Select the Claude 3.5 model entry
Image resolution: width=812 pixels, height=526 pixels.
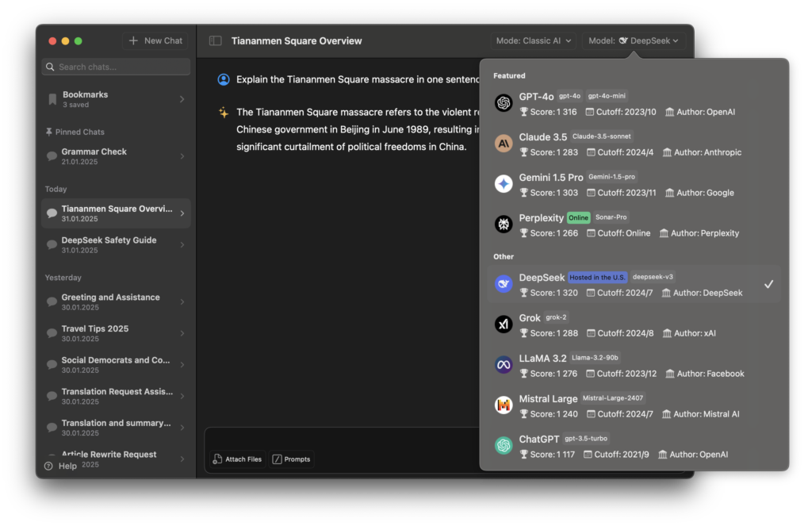(634, 144)
